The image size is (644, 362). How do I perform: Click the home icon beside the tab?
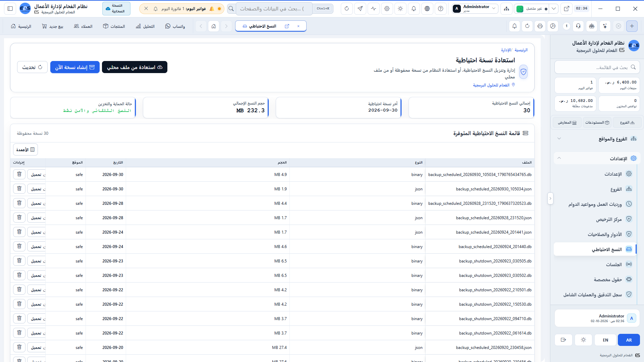(x=214, y=26)
